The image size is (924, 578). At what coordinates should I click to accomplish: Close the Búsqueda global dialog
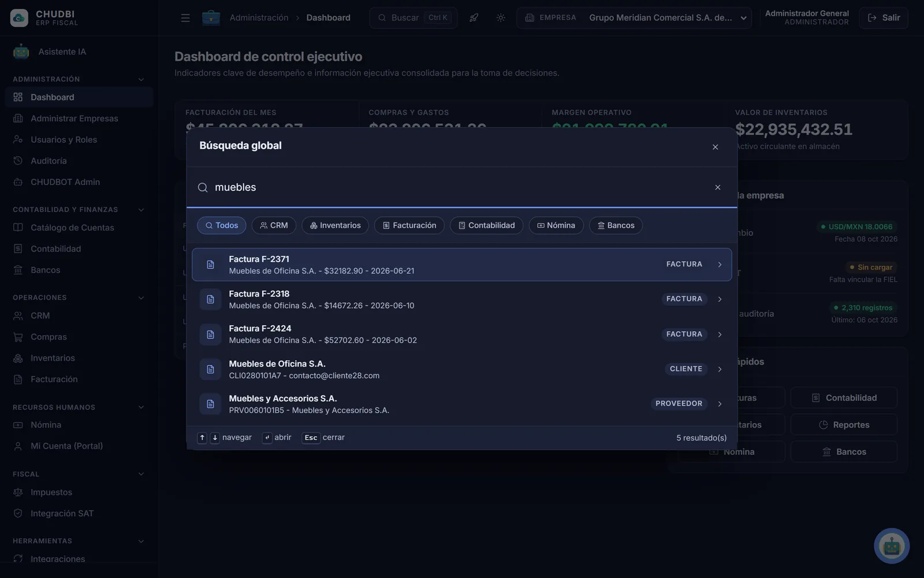[715, 147]
